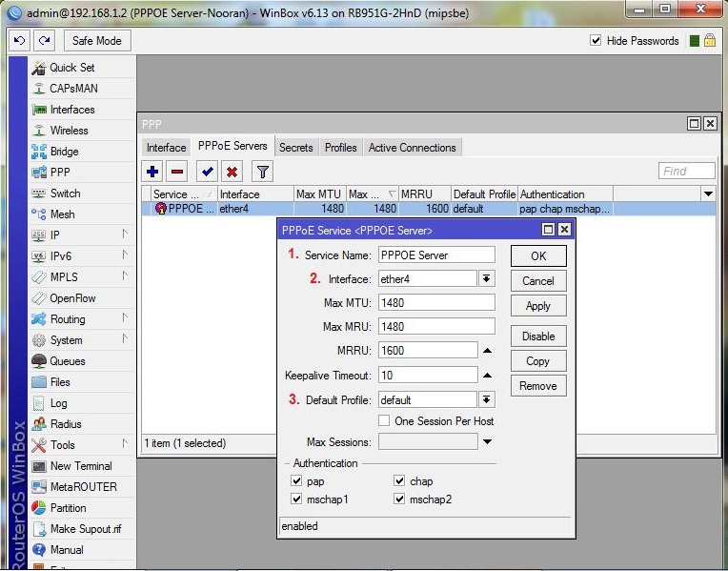Screen dimensions: 728x571
Task: Open the Default Profile dropdown arrow
Action: pyautogui.click(x=487, y=399)
